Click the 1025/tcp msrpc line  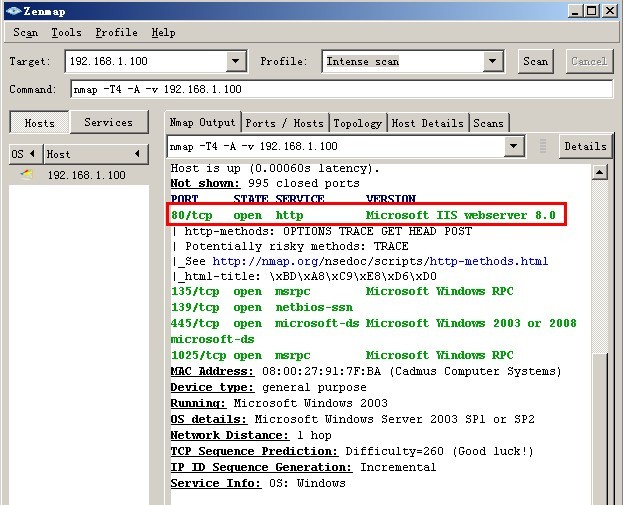342,355
